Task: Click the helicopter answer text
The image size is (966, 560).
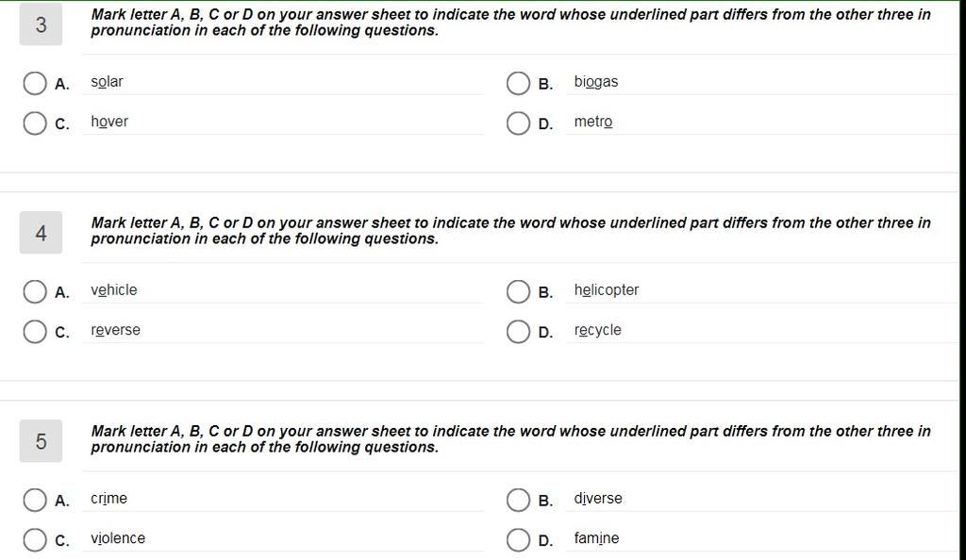Action: tap(607, 289)
